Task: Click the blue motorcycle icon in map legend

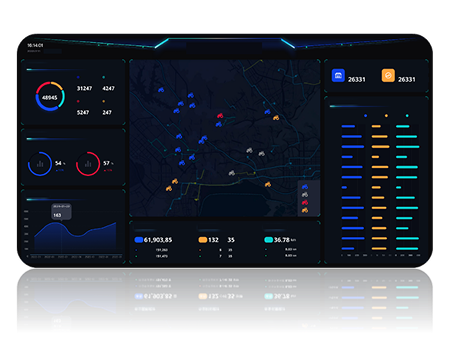Action: 305,187
